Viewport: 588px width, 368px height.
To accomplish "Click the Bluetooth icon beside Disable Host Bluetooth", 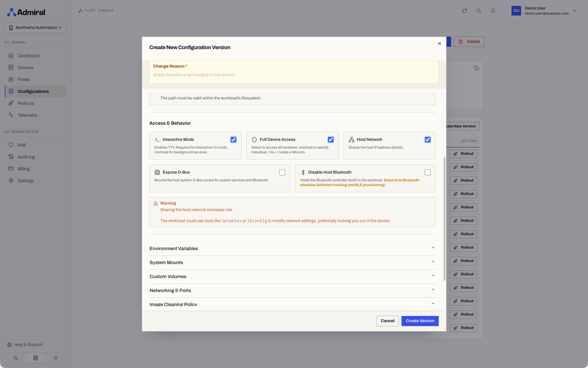I will pyautogui.click(x=303, y=172).
